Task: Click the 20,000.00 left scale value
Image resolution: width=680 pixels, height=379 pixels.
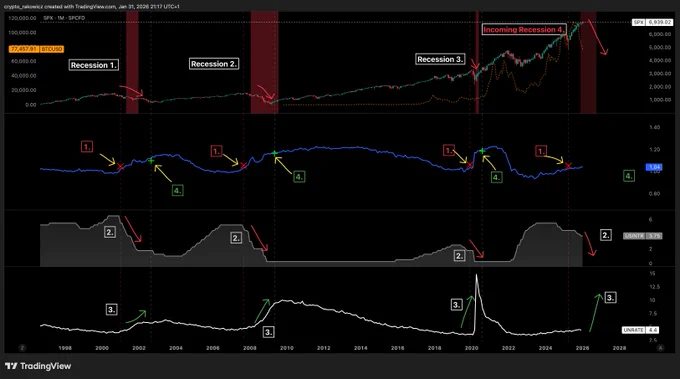Action: click(x=23, y=90)
